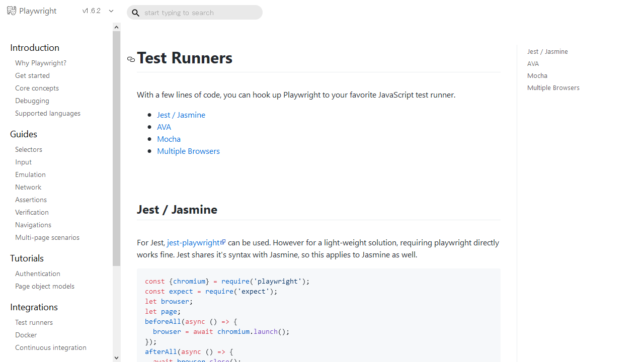Follow the jest-playwright hyperlink
Viewport: 644px width, 362px height.
pyautogui.click(x=194, y=242)
